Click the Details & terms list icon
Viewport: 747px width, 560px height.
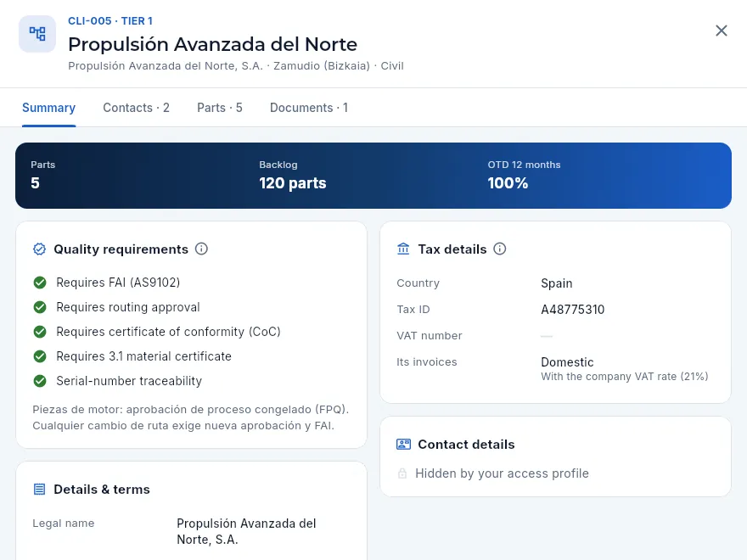(x=40, y=489)
